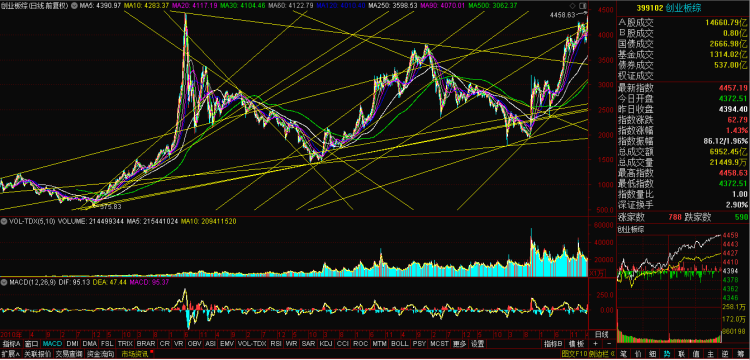750x360 pixels.
Task: Select the RSI indicator tab
Action: pyautogui.click(x=276, y=344)
